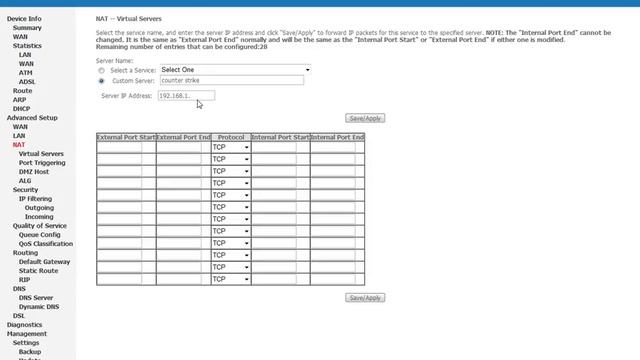Open Quality of Service menu item
This screenshot has width=640, height=360.
pos(40,226)
